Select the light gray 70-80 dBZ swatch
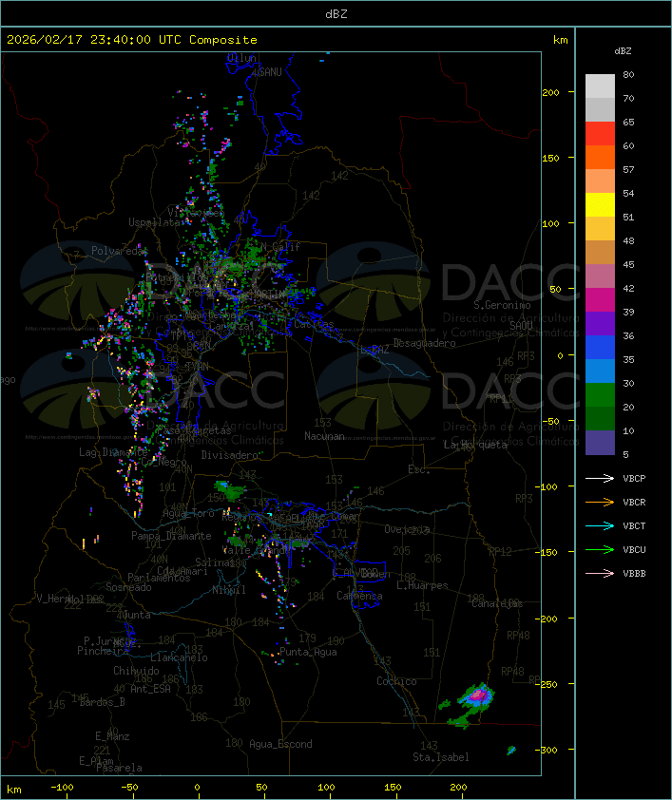This screenshot has width=672, height=800. (x=600, y=86)
